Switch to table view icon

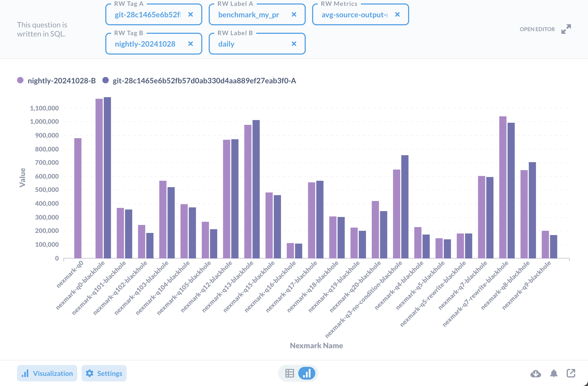pyautogui.click(x=289, y=373)
